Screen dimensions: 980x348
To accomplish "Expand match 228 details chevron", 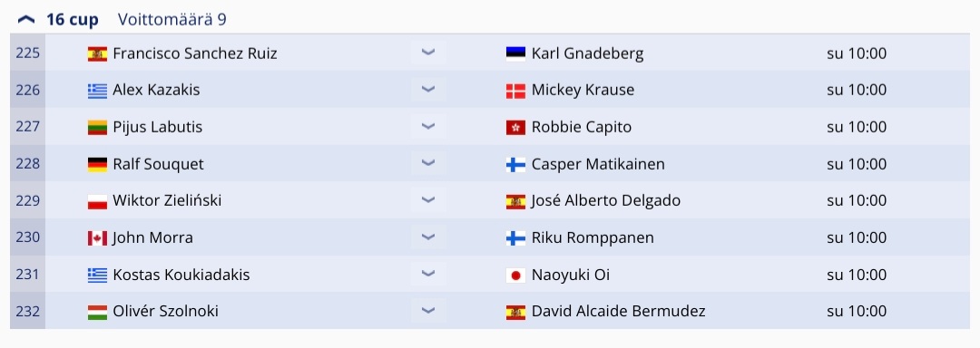I will 428,163.
